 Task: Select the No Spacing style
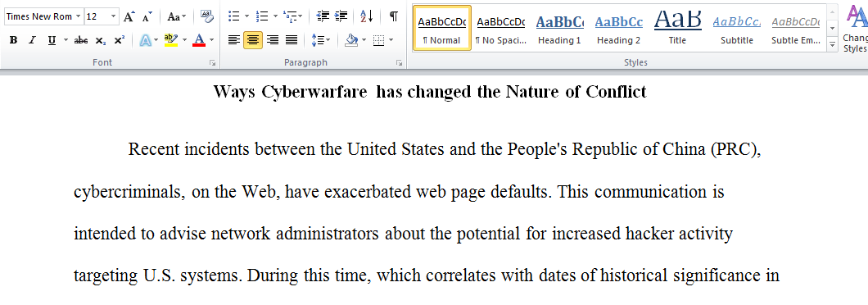[501, 28]
